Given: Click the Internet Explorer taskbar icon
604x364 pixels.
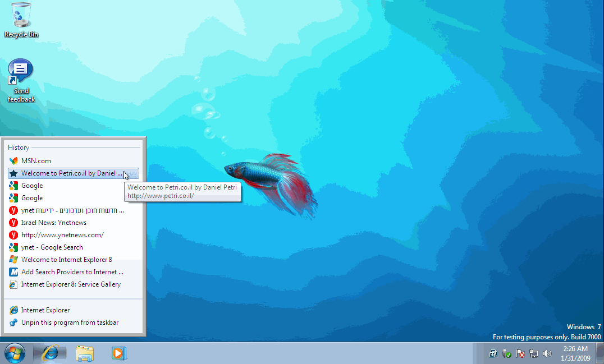Looking at the screenshot, I should tap(50, 353).
